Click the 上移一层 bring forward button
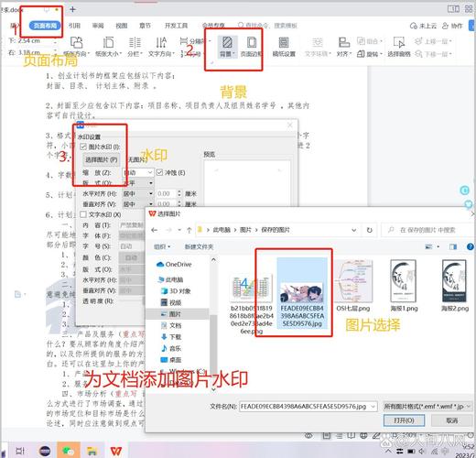Image resolution: width=476 pixels, height=458 pixels. coord(433,41)
